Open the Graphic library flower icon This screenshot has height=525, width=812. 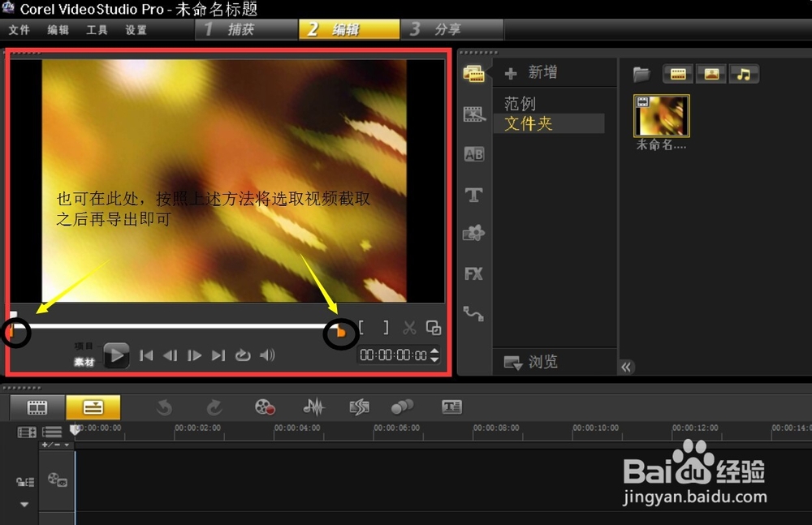tap(474, 234)
